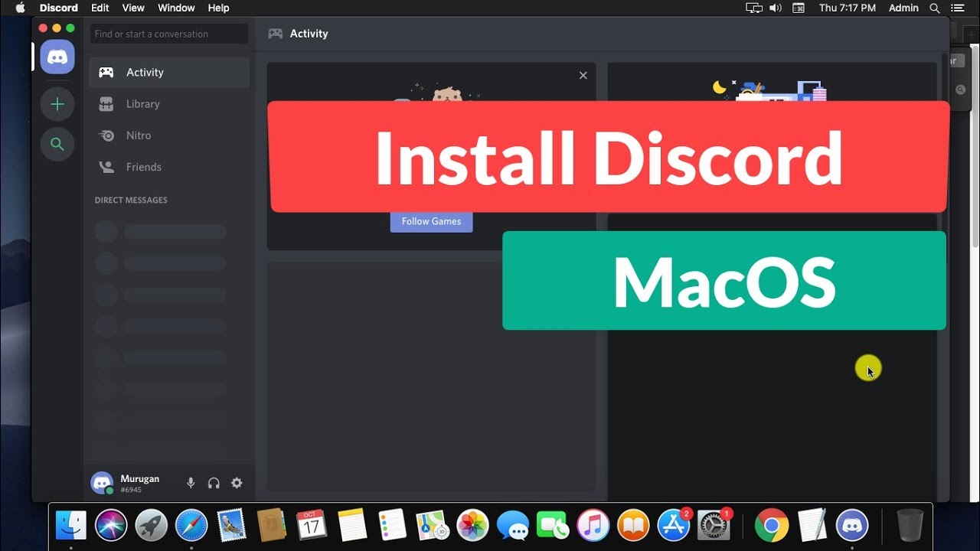This screenshot has height=551, width=980.
Task: Deafen with the headphones icon
Action: [x=214, y=483]
